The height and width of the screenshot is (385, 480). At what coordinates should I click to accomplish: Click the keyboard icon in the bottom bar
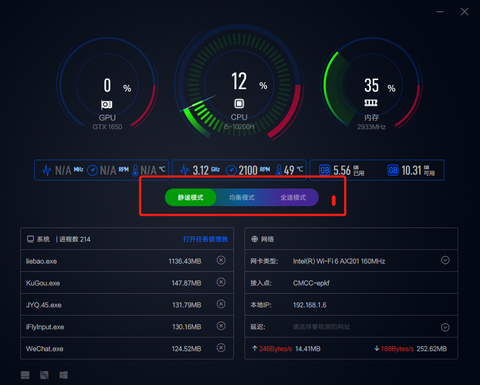point(25,375)
